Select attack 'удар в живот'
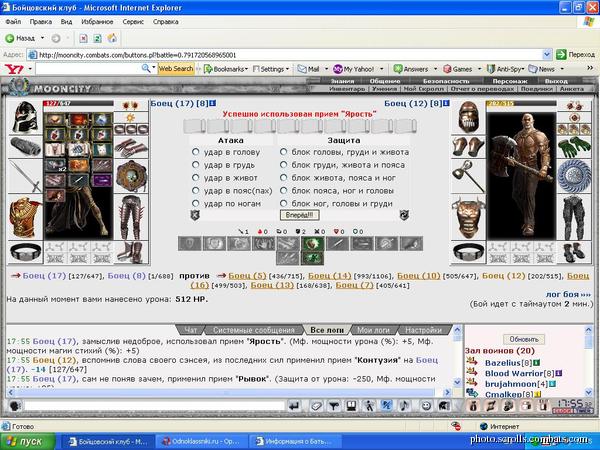 point(196,178)
